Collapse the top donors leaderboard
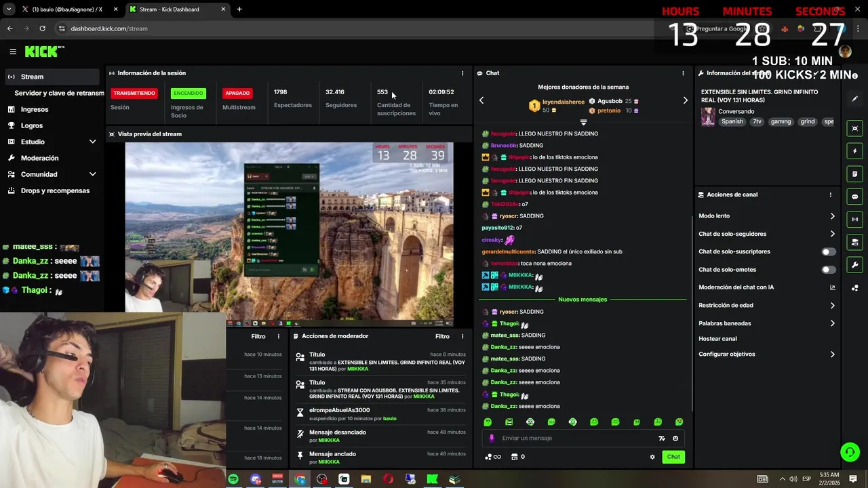The width and height of the screenshot is (868, 488). 583,123
